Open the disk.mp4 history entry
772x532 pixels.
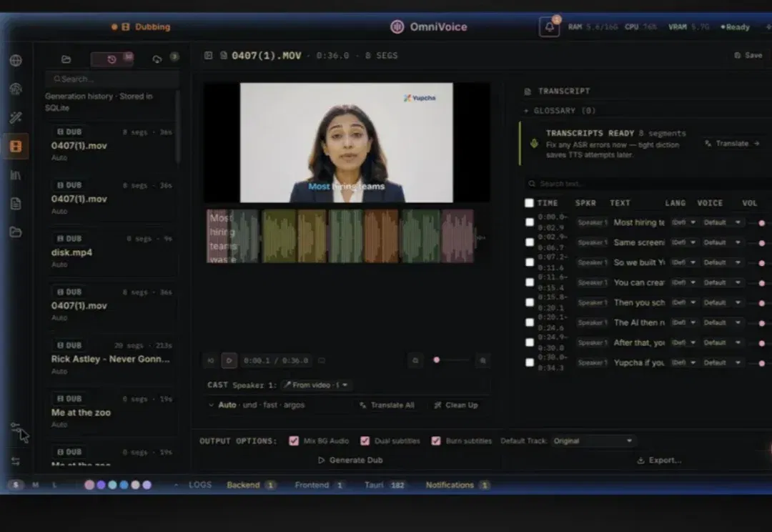112,251
